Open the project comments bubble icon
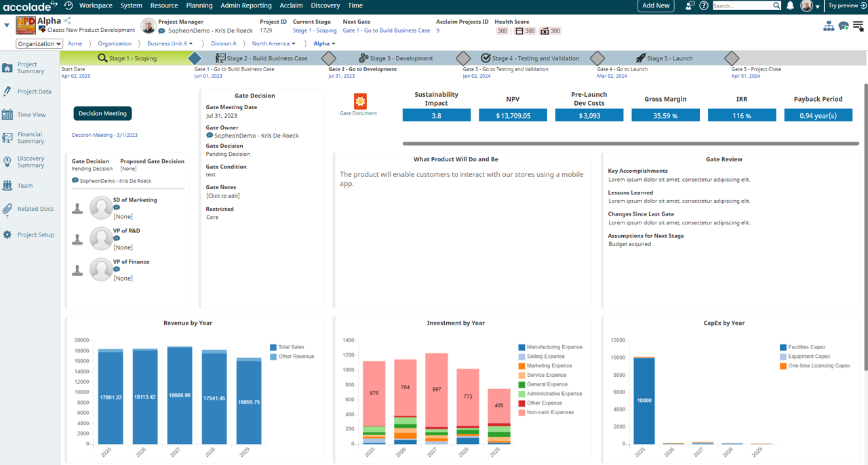This screenshot has width=868, height=465. point(844,26)
